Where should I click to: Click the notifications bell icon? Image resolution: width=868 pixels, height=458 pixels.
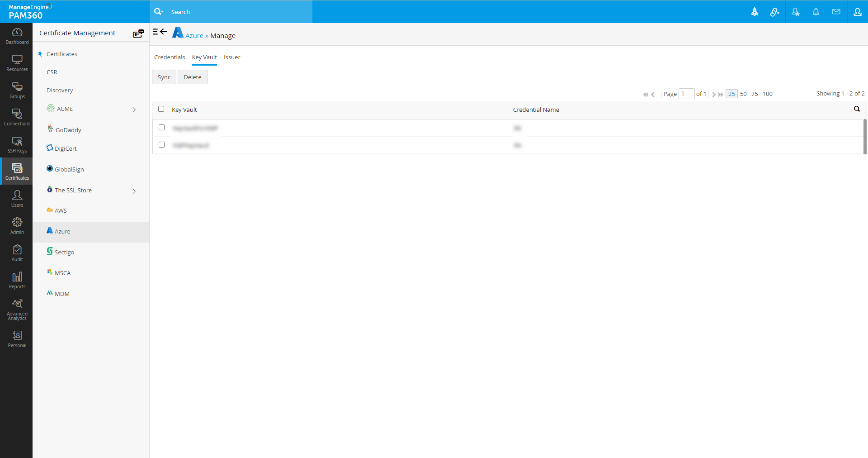(x=816, y=12)
